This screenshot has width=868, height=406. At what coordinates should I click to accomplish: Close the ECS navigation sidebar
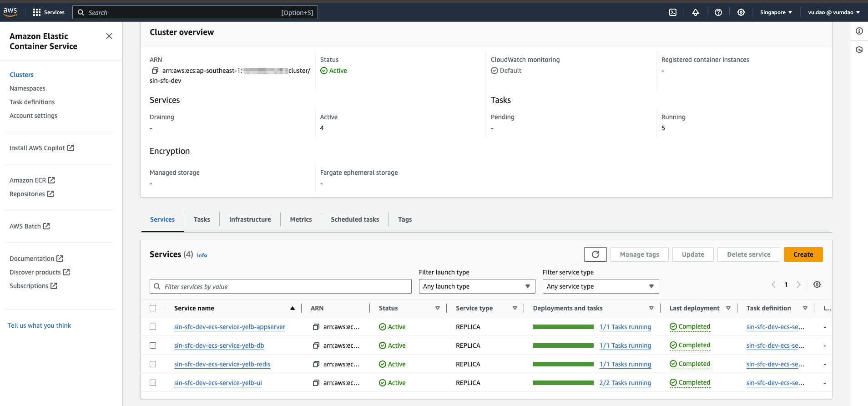[109, 36]
